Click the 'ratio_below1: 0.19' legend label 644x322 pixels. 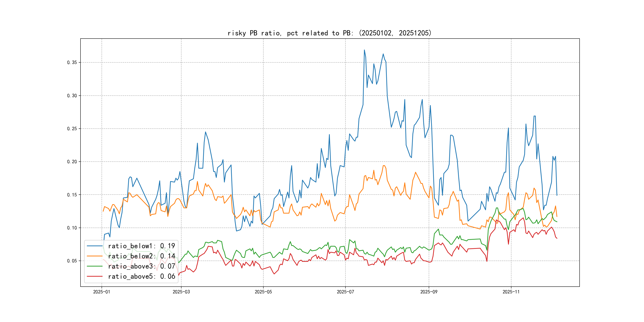(142, 246)
